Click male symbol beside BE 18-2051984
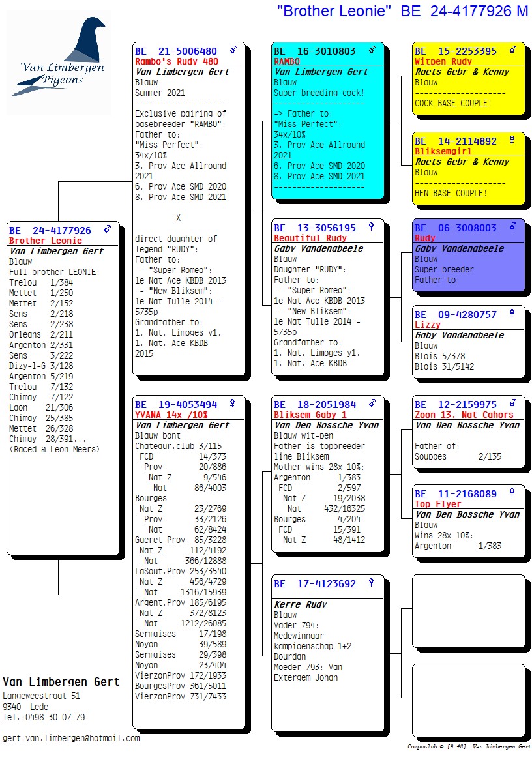 (372, 404)
